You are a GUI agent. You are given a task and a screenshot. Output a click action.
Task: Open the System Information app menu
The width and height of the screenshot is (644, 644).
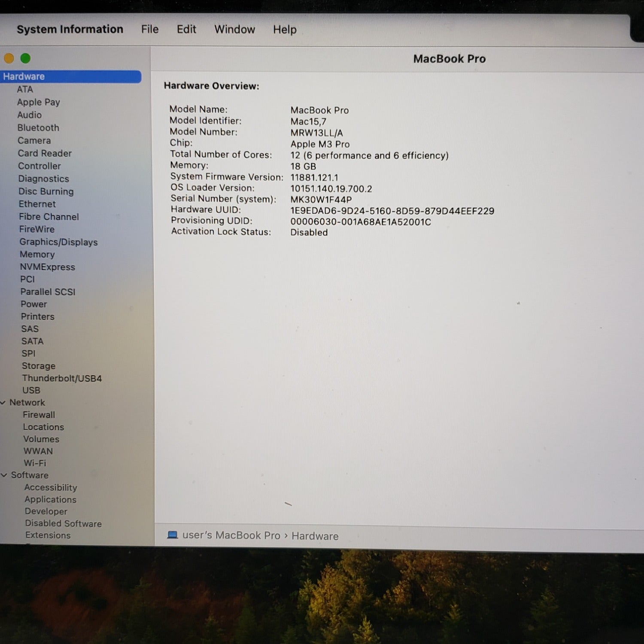pyautogui.click(x=70, y=29)
